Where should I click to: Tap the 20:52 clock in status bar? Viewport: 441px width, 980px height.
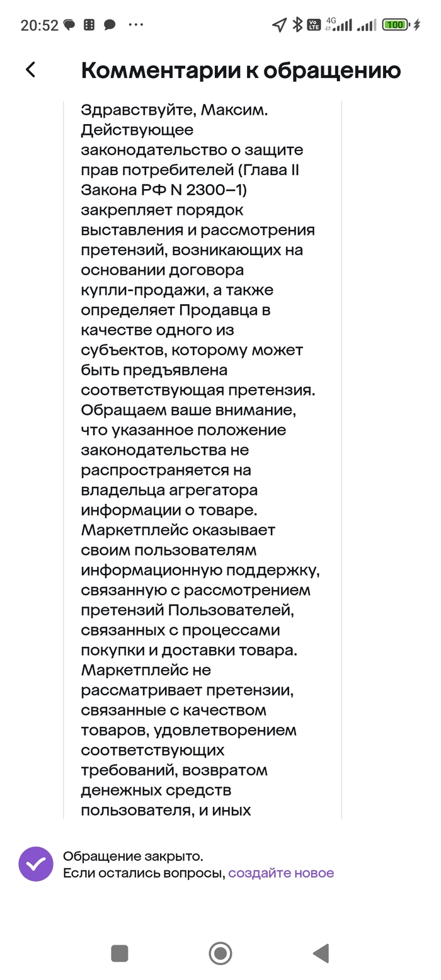(x=39, y=25)
